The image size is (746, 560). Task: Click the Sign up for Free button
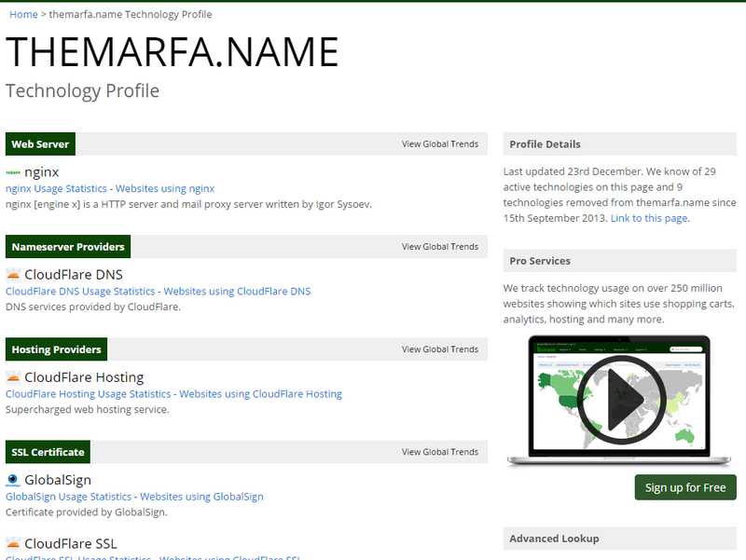pyautogui.click(x=685, y=487)
